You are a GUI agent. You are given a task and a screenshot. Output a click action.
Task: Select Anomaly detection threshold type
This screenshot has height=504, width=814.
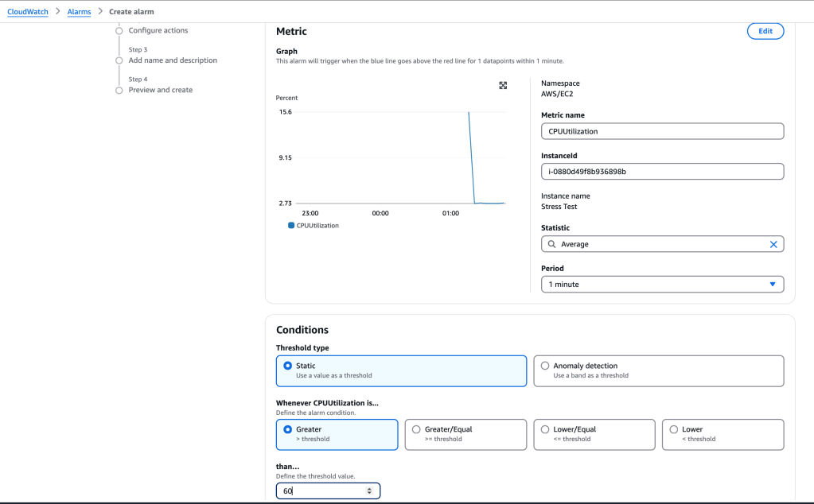point(545,366)
